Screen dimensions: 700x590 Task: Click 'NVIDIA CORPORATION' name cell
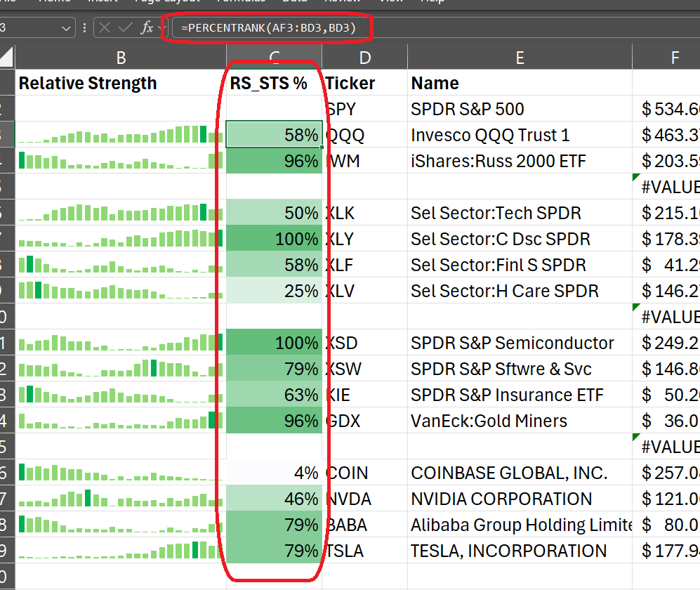[x=520, y=499]
